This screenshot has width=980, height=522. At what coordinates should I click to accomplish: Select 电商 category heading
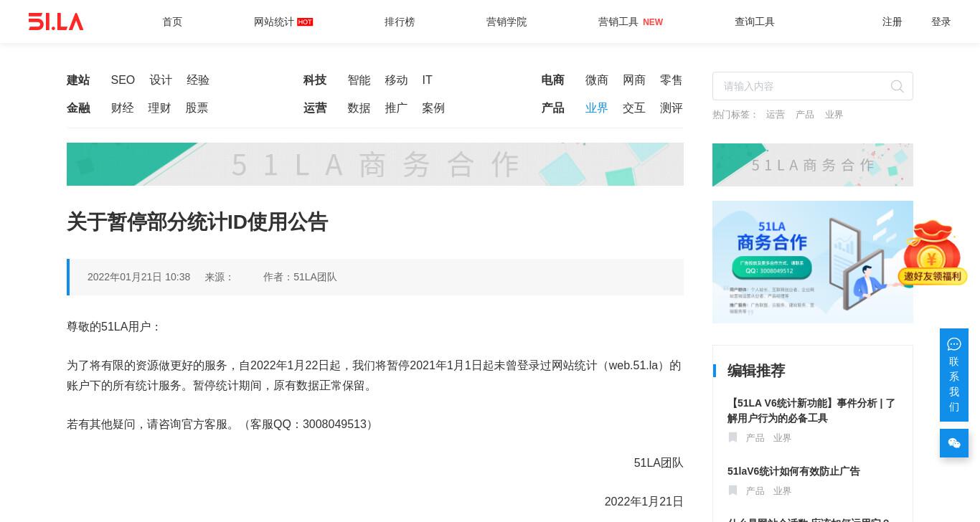click(x=552, y=80)
